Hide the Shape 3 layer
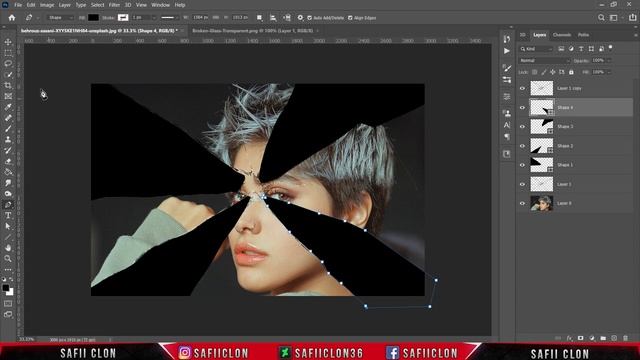This screenshot has height=360, width=640. click(522, 127)
